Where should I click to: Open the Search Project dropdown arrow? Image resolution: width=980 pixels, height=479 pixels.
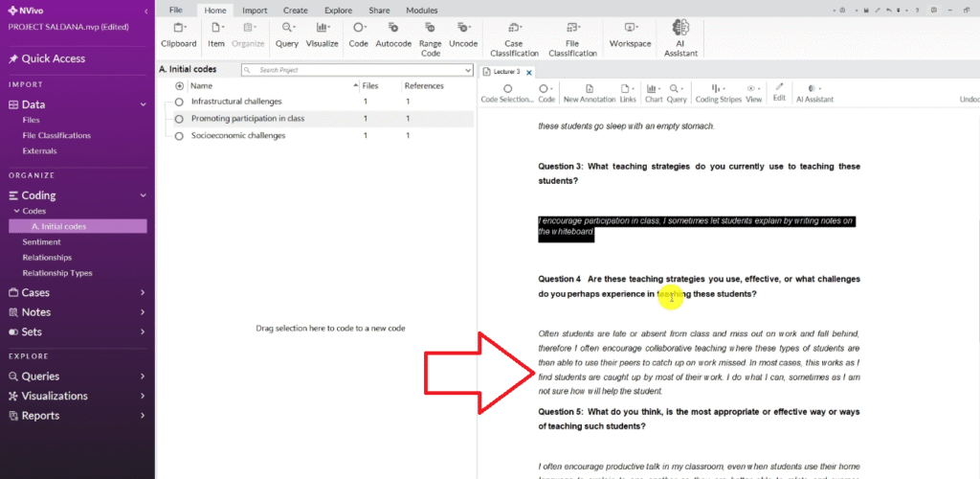click(467, 70)
